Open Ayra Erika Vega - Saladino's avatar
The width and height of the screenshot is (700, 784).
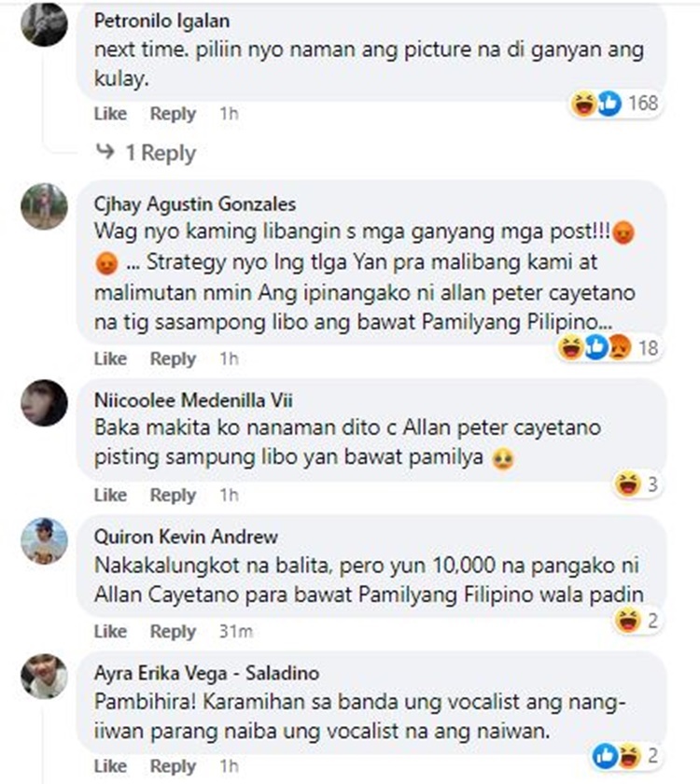click(x=44, y=677)
